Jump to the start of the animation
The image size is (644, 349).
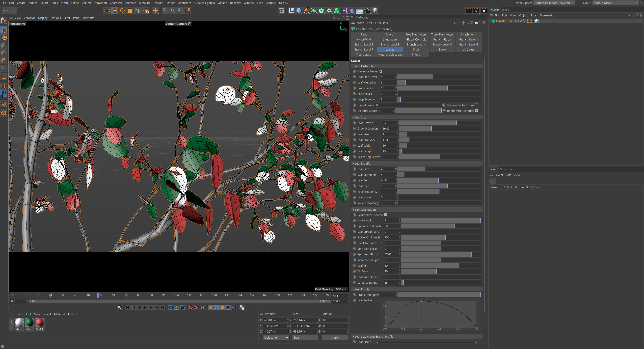point(127,308)
